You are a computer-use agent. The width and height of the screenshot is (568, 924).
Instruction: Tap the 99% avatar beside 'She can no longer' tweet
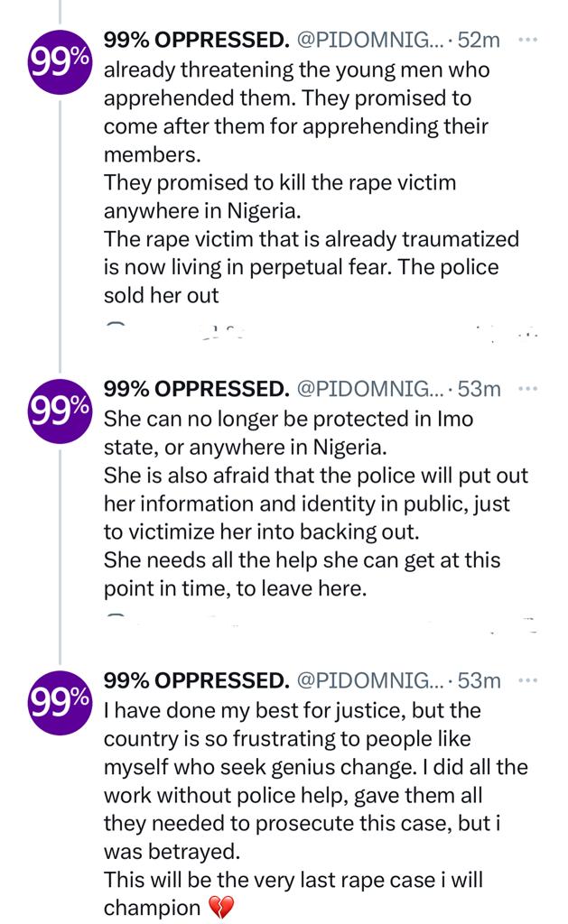[61, 411]
